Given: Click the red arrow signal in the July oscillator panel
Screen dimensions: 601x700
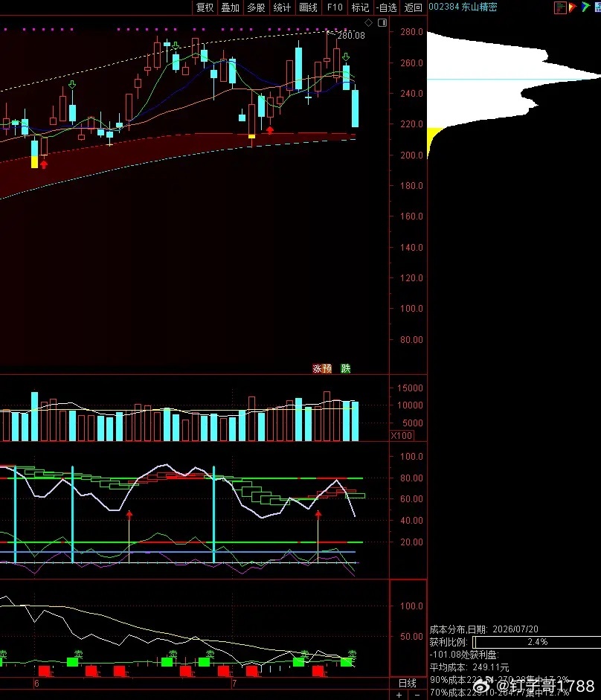Looking at the screenshot, I should pos(318,515).
